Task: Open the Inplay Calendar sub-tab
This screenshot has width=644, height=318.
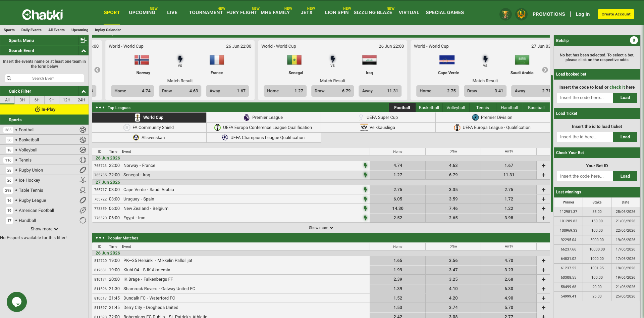Action: tap(108, 30)
